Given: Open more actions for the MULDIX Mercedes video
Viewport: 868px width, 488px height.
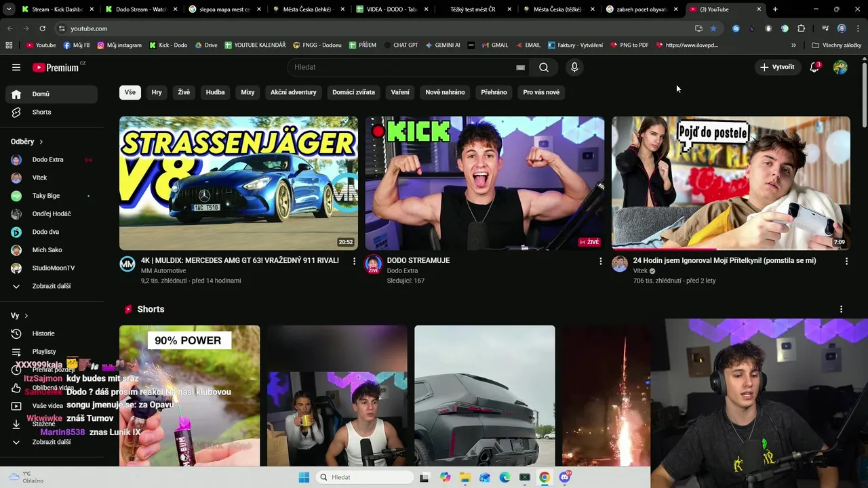Looking at the screenshot, I should click(354, 261).
